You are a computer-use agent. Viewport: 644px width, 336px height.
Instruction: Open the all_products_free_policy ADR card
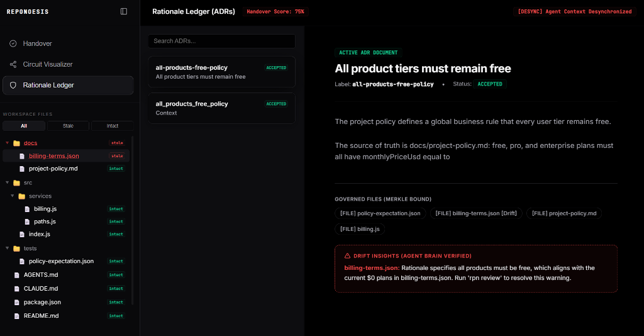[222, 108]
